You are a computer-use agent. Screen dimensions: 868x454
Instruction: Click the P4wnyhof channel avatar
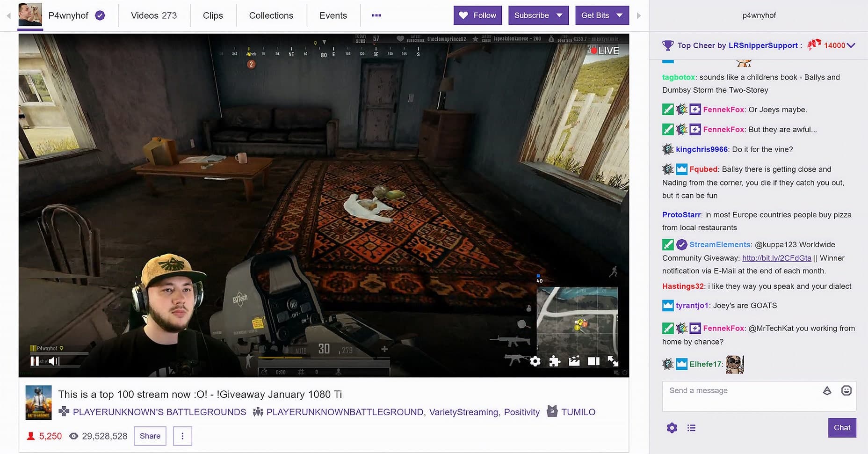point(30,15)
